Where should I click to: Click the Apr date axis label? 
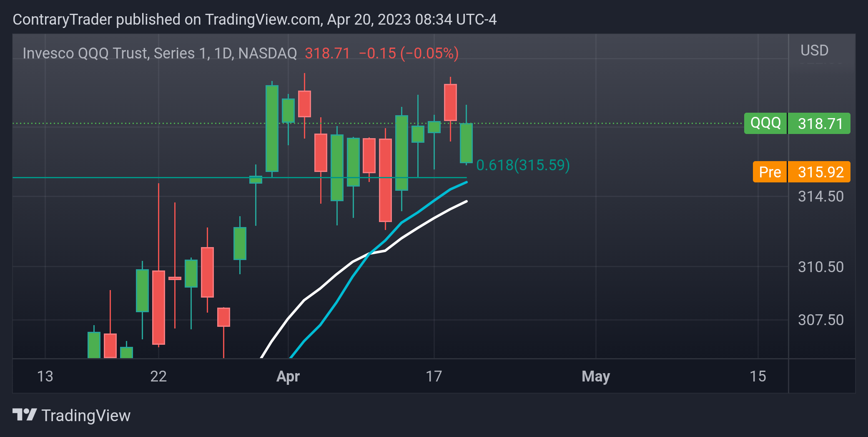pyautogui.click(x=288, y=376)
